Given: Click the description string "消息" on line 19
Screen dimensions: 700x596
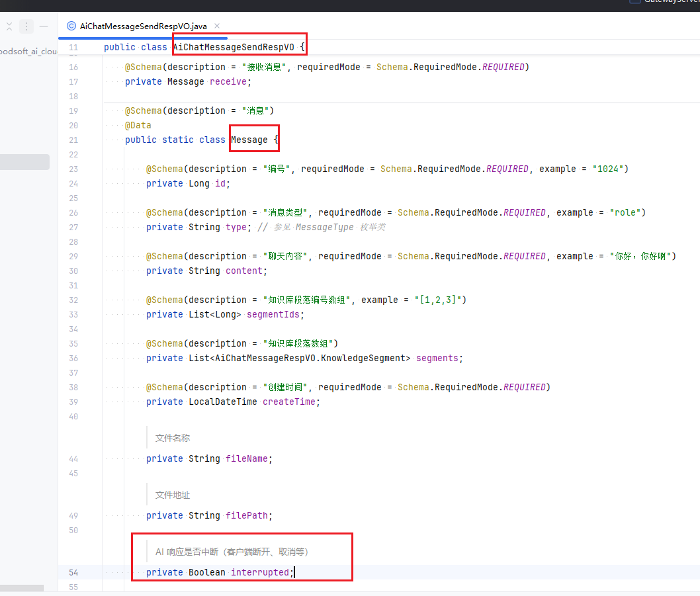Looking at the screenshot, I should coord(255,110).
